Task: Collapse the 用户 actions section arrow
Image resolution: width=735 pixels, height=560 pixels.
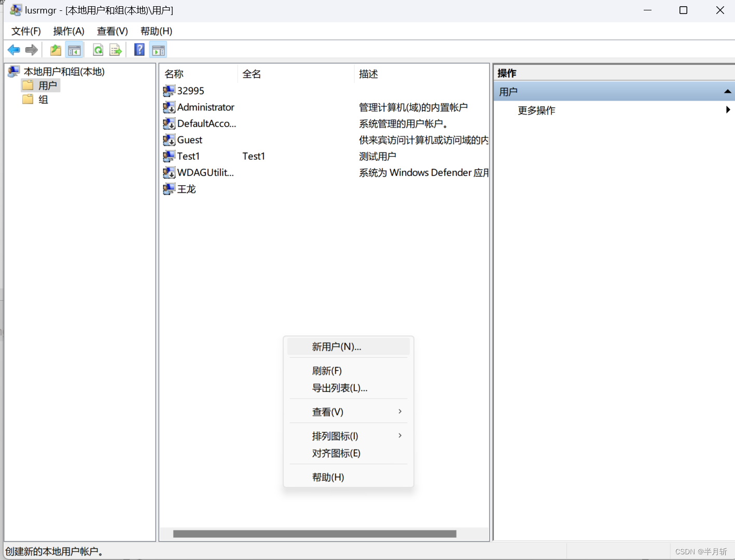Action: (728, 92)
